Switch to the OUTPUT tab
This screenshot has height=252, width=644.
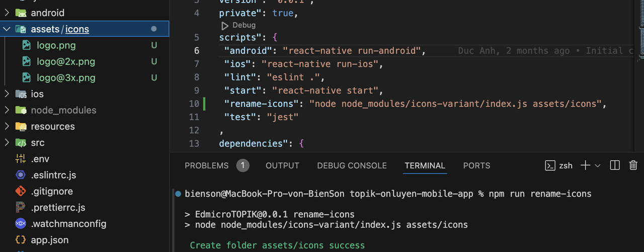pos(282,165)
